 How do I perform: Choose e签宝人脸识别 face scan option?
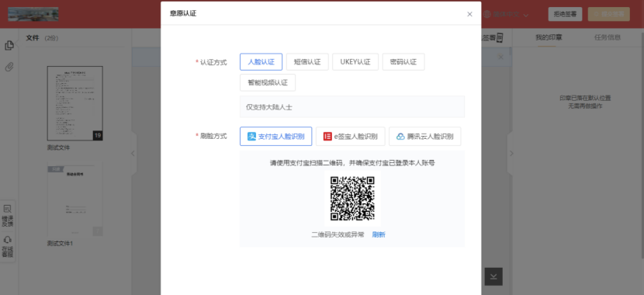pyautogui.click(x=351, y=137)
